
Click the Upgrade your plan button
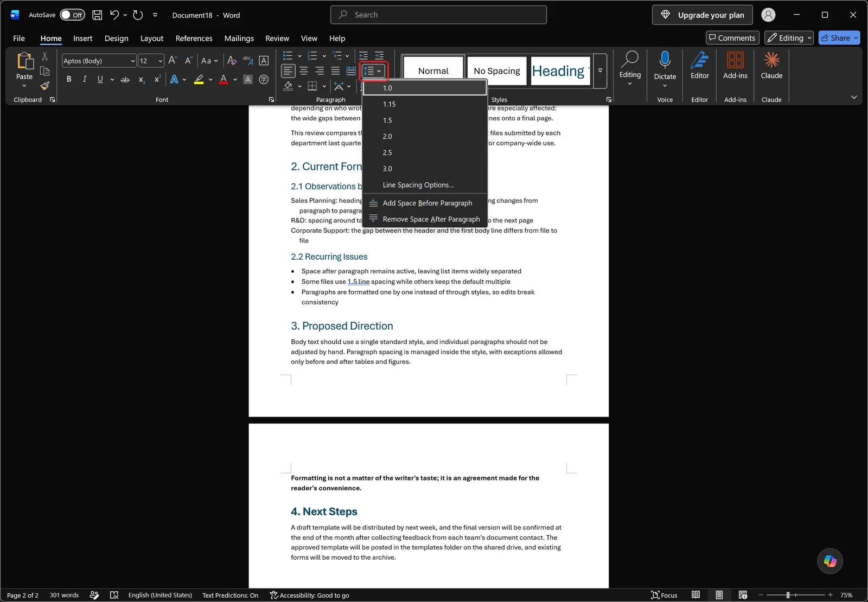(703, 15)
